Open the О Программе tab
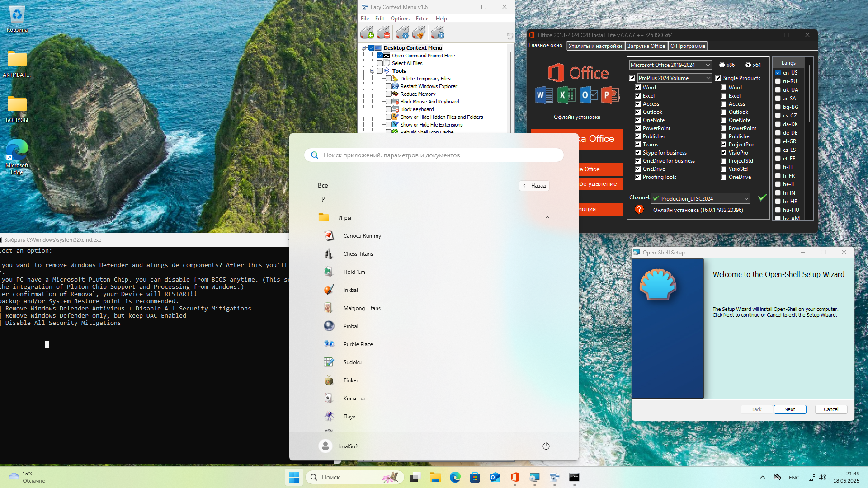Screen dimensions: 868x488 pyautogui.click(x=688, y=46)
